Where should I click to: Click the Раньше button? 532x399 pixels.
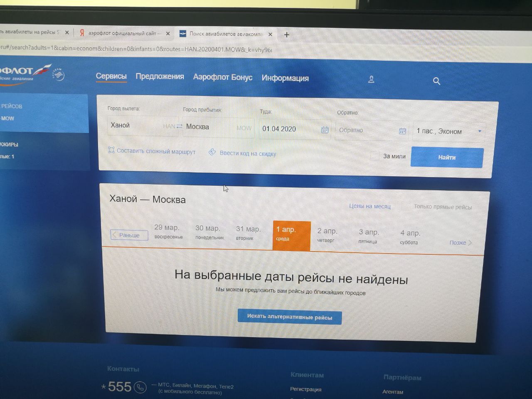[129, 235]
